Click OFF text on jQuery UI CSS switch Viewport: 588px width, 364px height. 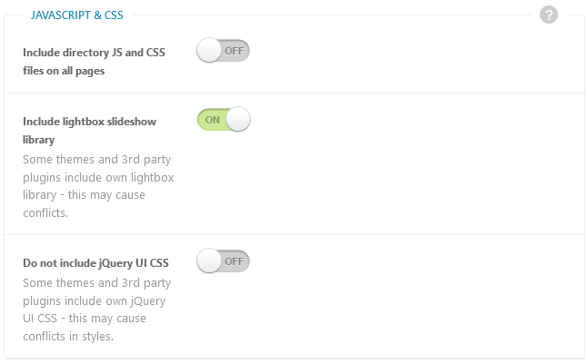234,261
